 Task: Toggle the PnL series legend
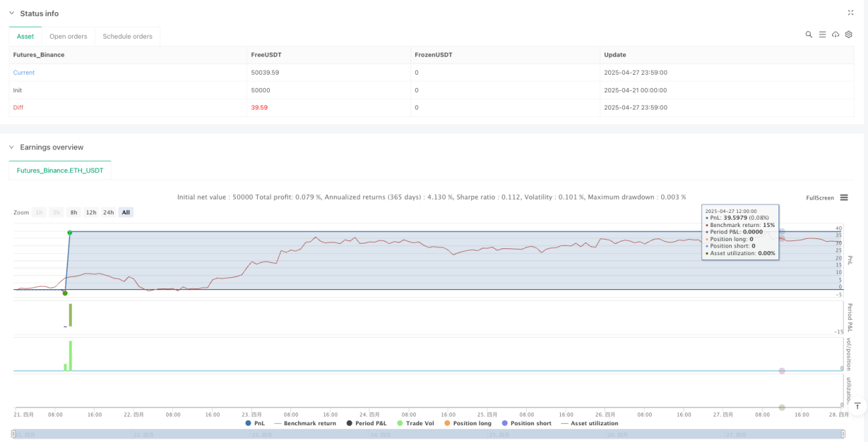click(256, 423)
